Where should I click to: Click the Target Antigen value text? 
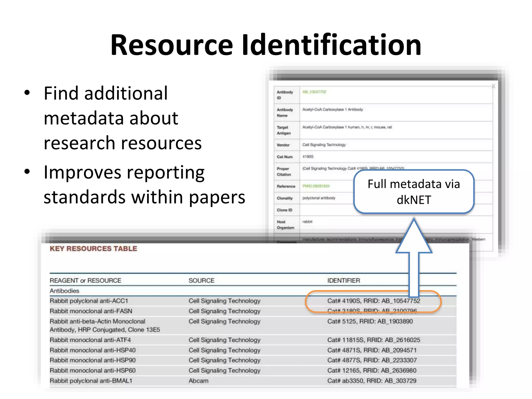pos(347,127)
